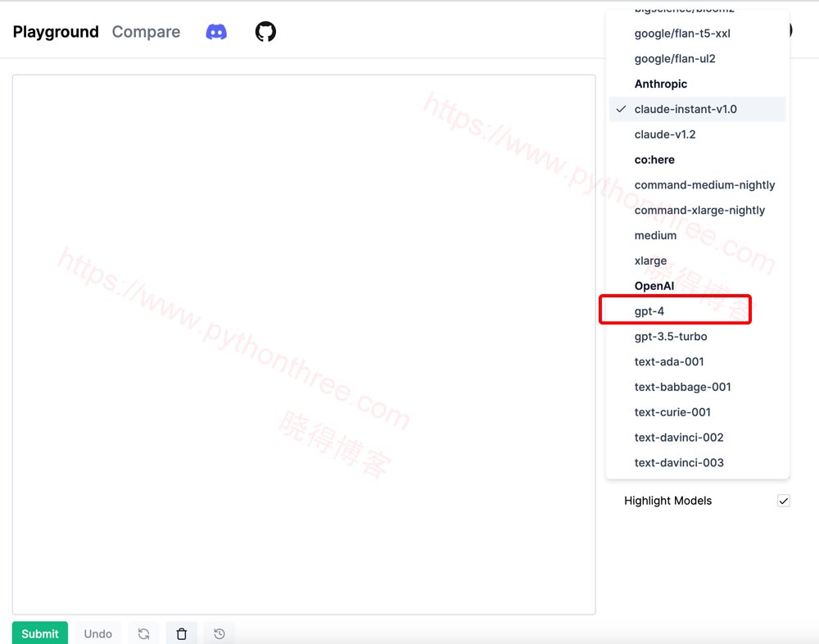Switch to the Playground tab

click(x=56, y=32)
